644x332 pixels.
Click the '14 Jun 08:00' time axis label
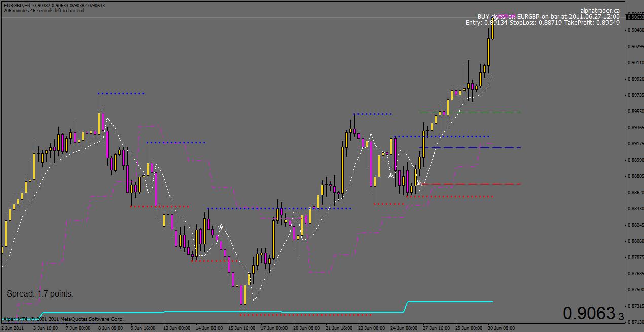tap(209, 328)
